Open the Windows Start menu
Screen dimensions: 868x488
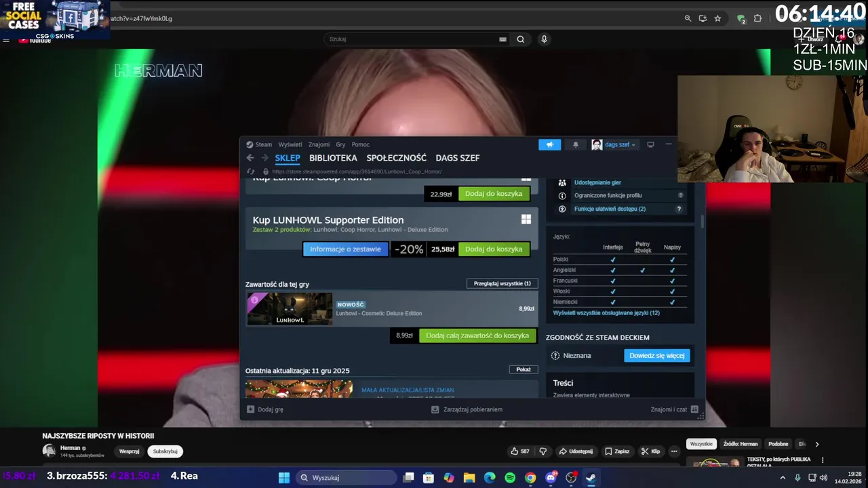284,478
